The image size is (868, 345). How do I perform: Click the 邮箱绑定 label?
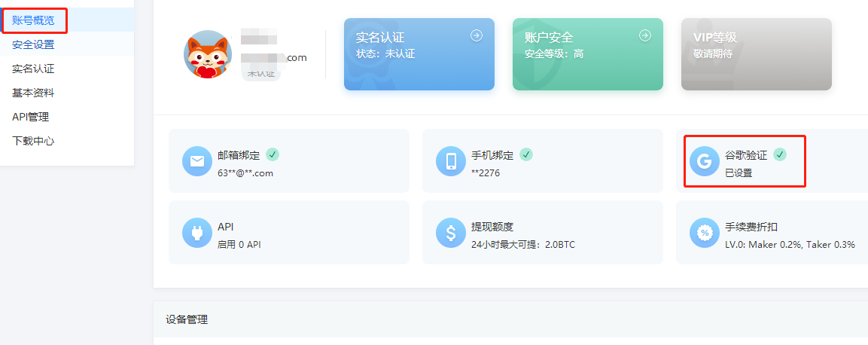239,156
